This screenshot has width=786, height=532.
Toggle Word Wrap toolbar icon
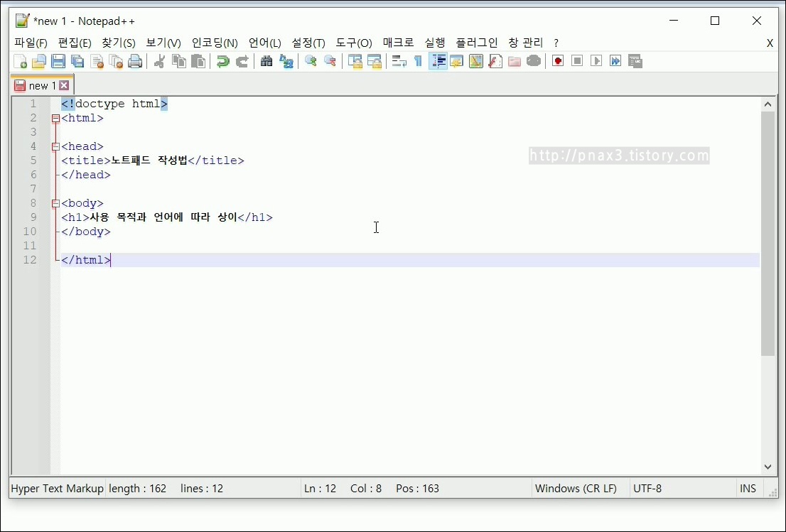pyautogui.click(x=399, y=61)
